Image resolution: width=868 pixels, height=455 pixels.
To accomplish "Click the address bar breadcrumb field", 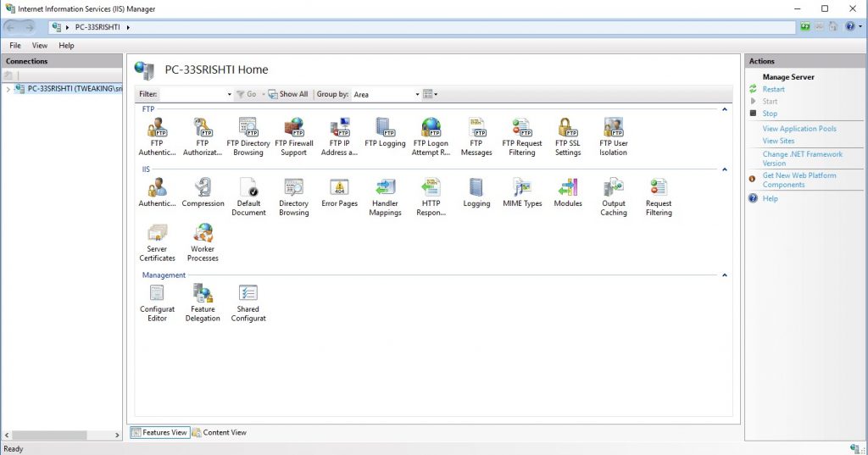I will pos(422,27).
